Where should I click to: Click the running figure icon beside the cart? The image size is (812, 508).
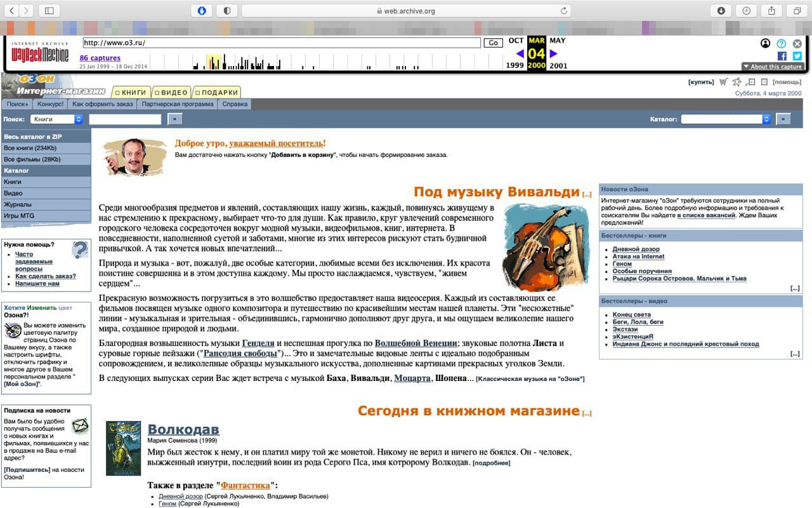click(737, 82)
